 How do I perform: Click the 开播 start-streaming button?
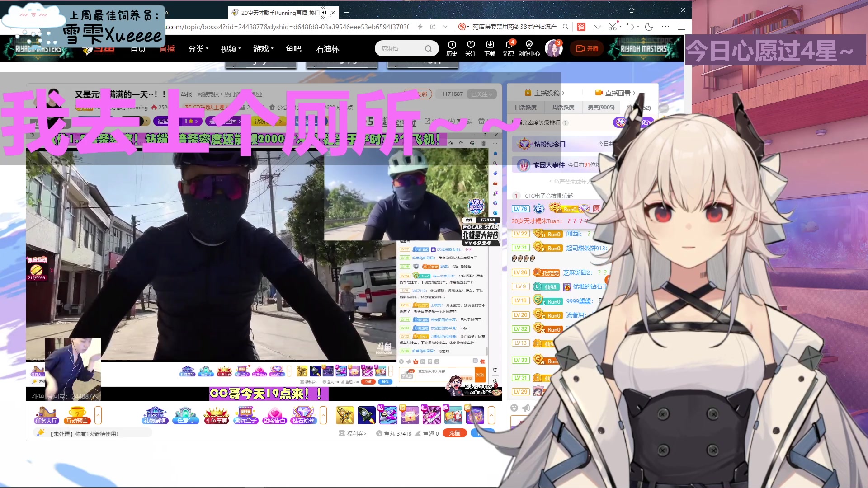[x=587, y=48]
